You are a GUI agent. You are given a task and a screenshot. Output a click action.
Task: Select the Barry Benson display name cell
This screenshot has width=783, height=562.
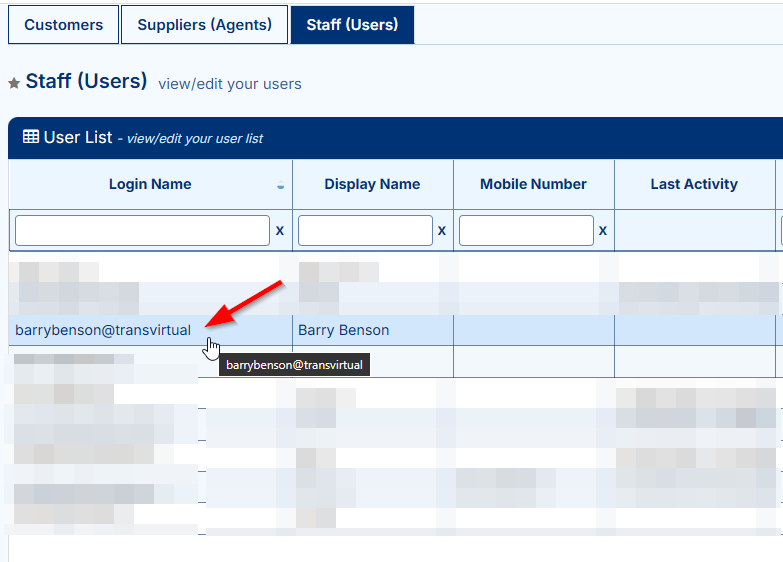pos(344,330)
